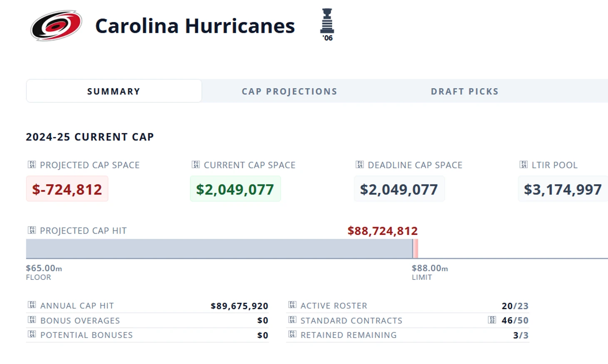Click the green $2,049,077 current cap space value

(x=235, y=189)
